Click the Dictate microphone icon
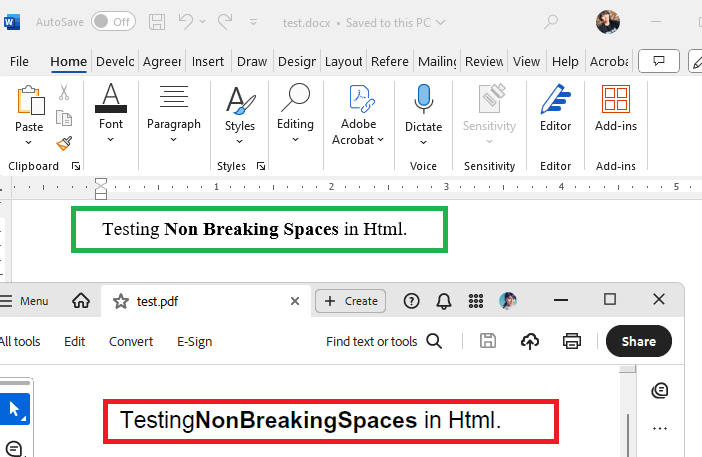The image size is (702, 457). coord(424,98)
